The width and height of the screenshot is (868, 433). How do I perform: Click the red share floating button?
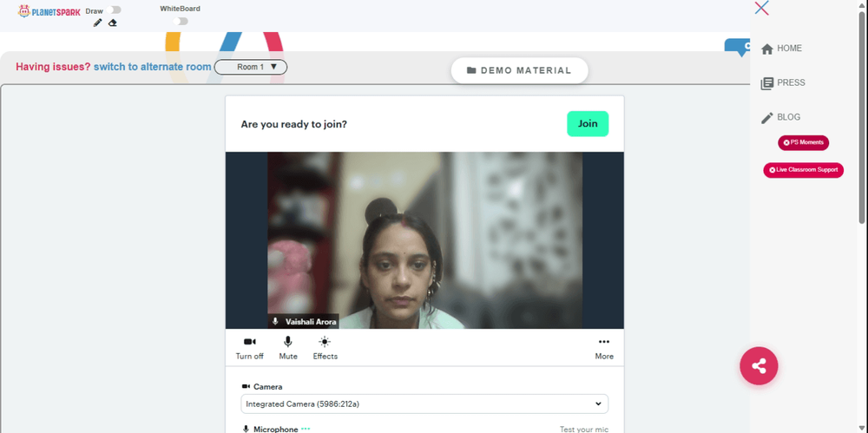[x=759, y=366]
